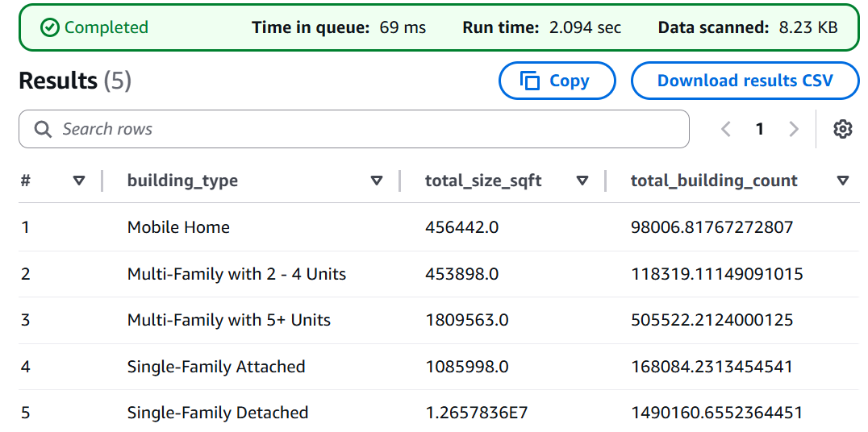
Task: Select the Single-Family Detached row cell
Action: tap(218, 413)
